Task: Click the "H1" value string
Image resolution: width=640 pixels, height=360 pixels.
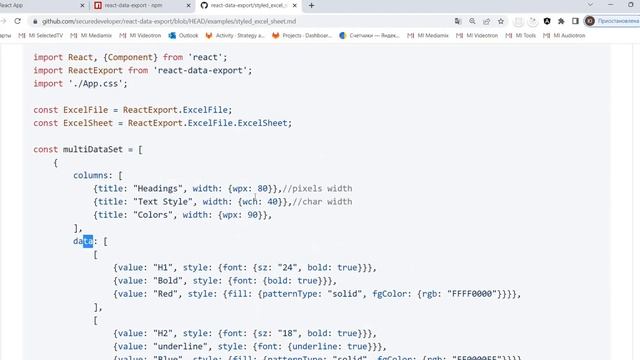Action: pyautogui.click(x=163, y=268)
